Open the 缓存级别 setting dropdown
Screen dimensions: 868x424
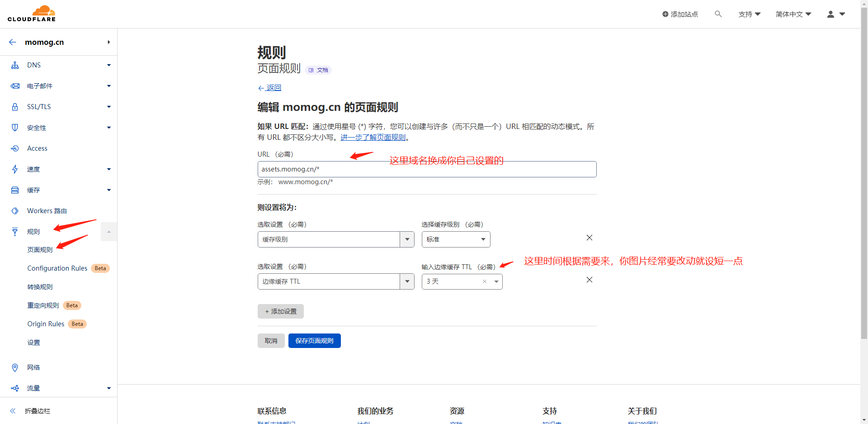(407, 239)
